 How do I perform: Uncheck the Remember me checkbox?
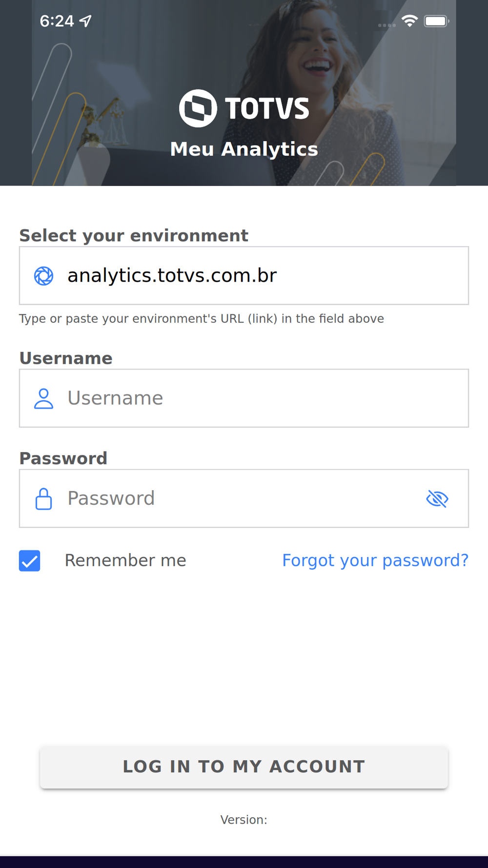coord(30,560)
